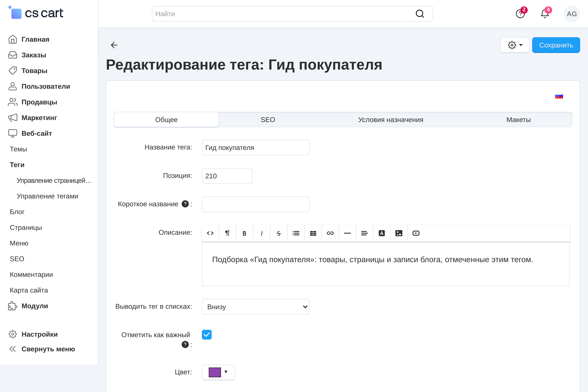Open the AG user avatar menu
Screen dimensions: 588x392
pos(572,14)
